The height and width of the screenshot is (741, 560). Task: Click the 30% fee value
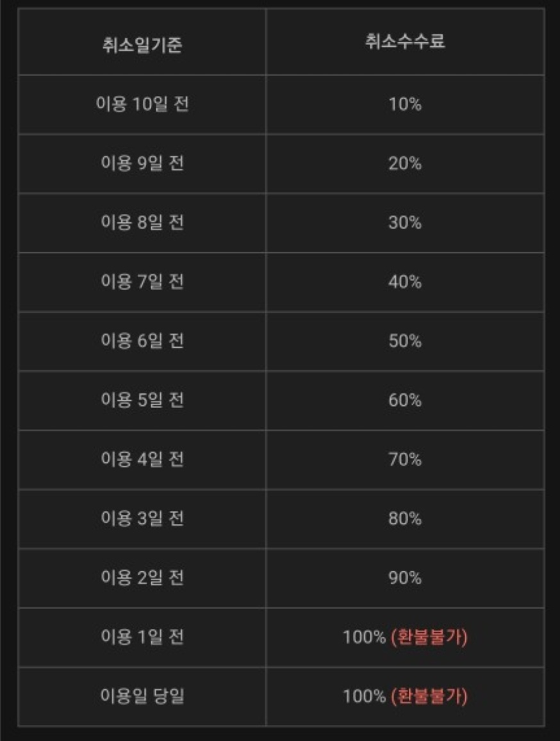pyautogui.click(x=405, y=223)
